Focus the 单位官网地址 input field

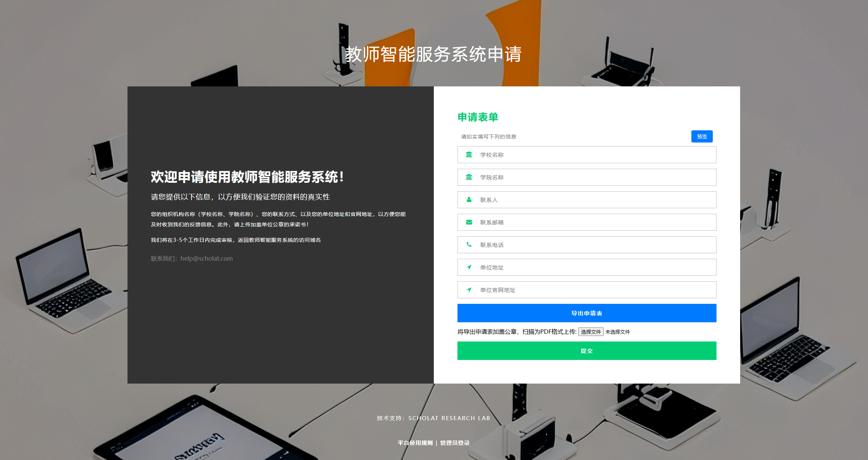[x=587, y=290]
